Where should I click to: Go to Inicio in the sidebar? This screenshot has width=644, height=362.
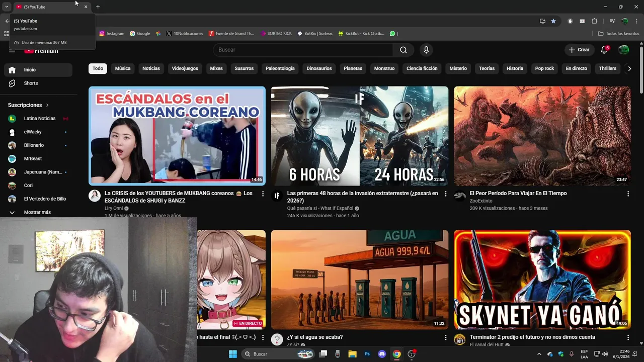click(38, 70)
